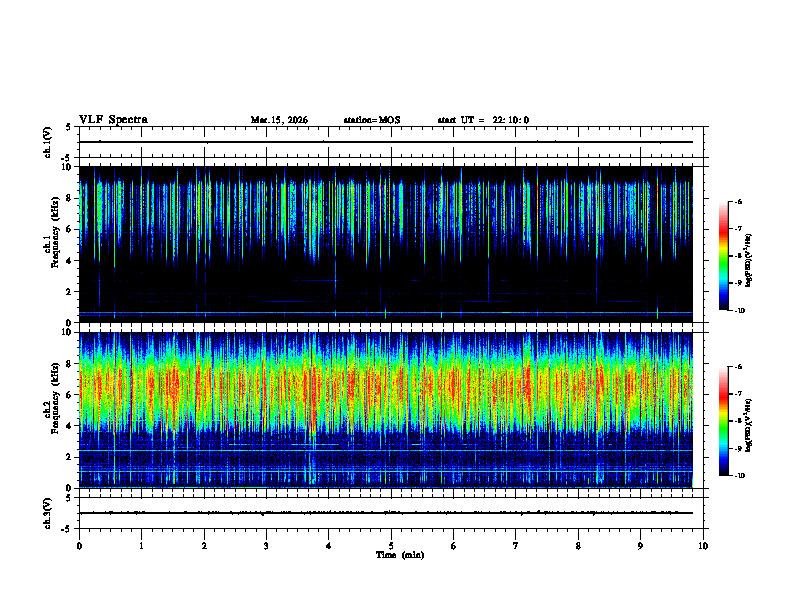Click time axis tick label "2"
This screenshot has height=612, width=792.
point(204,546)
